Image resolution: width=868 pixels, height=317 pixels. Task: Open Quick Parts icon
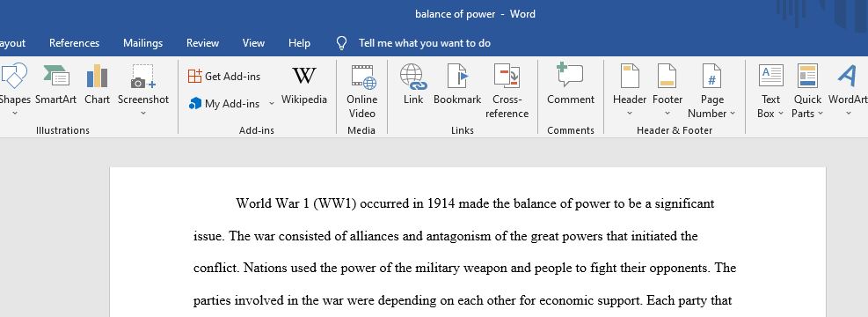807,76
